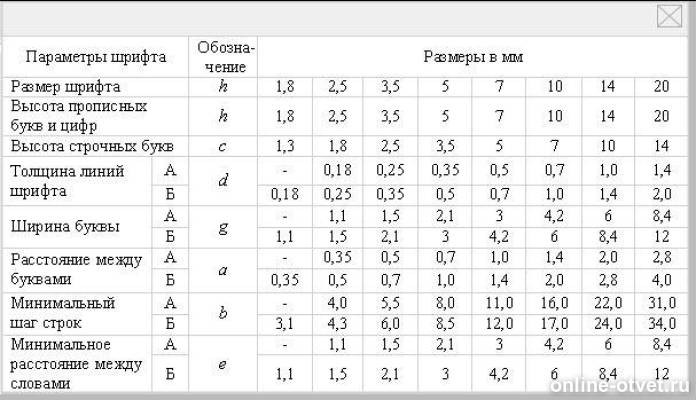Viewport: 696px width, 400px height.
Task: Select the symbol 'd' designation cell
Action: [x=224, y=180]
